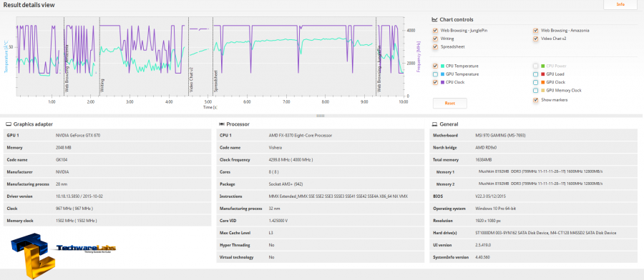The width and height of the screenshot is (644, 280).
Task: Uncheck the Writing workload checkbox
Action: click(435, 39)
